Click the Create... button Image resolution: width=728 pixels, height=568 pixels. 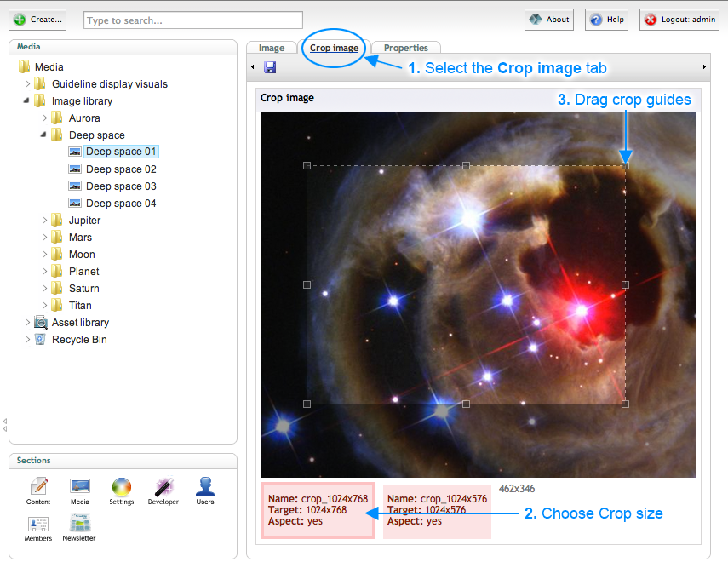pos(38,20)
